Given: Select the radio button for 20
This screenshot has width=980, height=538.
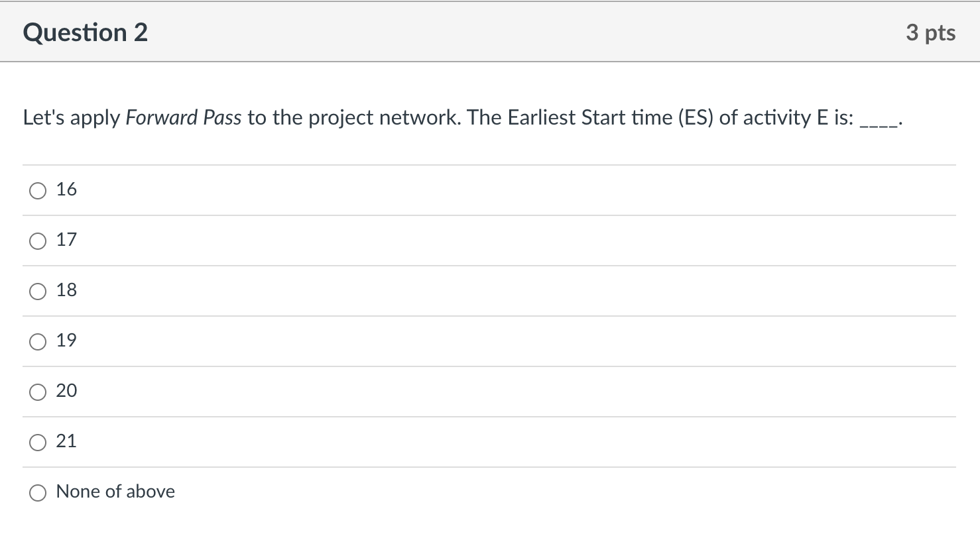Looking at the screenshot, I should [38, 392].
